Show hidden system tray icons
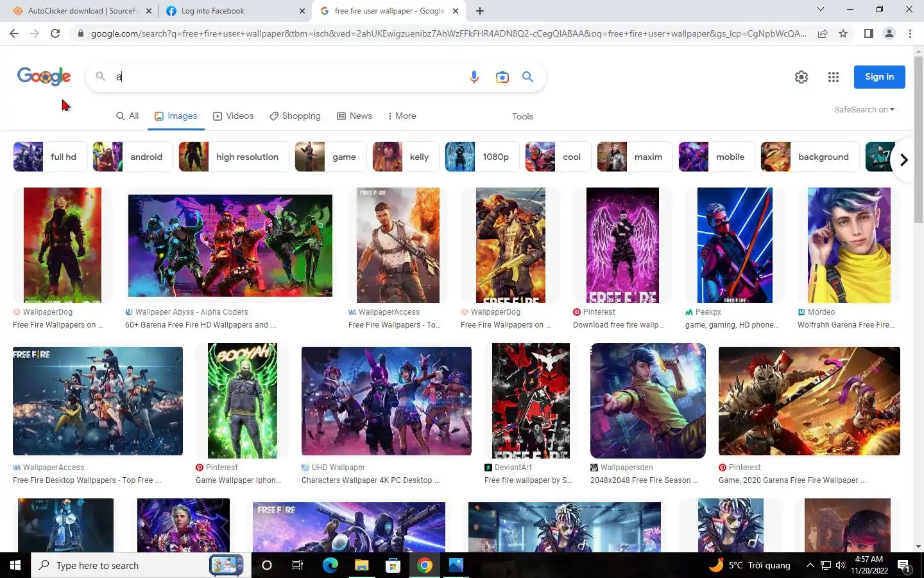Image resolution: width=924 pixels, height=578 pixels. (x=810, y=565)
